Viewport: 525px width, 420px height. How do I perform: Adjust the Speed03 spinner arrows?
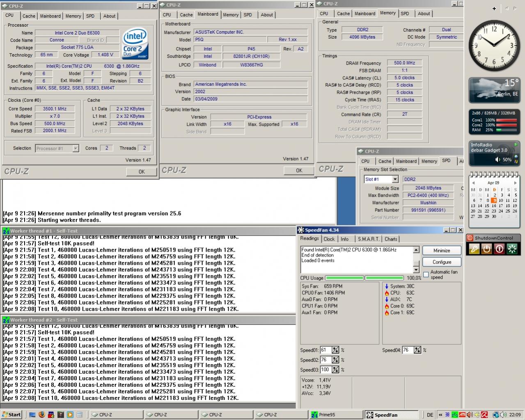click(x=335, y=370)
